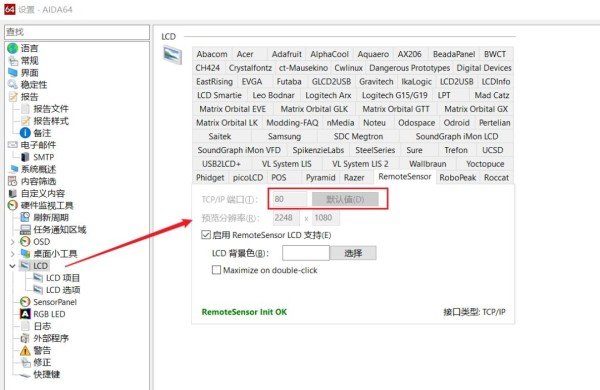Viewport: 600px width, 390px height.
Task: Click the 查找 search box
Action: [x=77, y=32]
